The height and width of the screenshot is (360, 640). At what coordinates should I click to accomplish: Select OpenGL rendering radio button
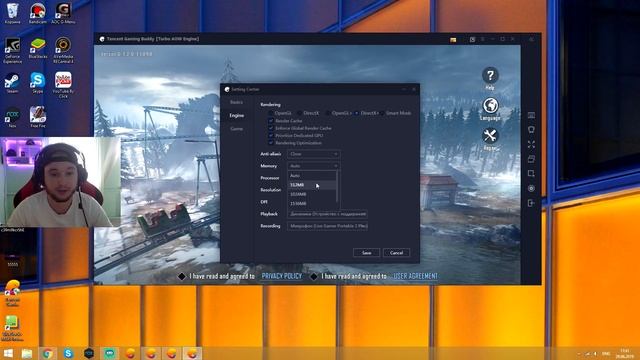(271, 113)
